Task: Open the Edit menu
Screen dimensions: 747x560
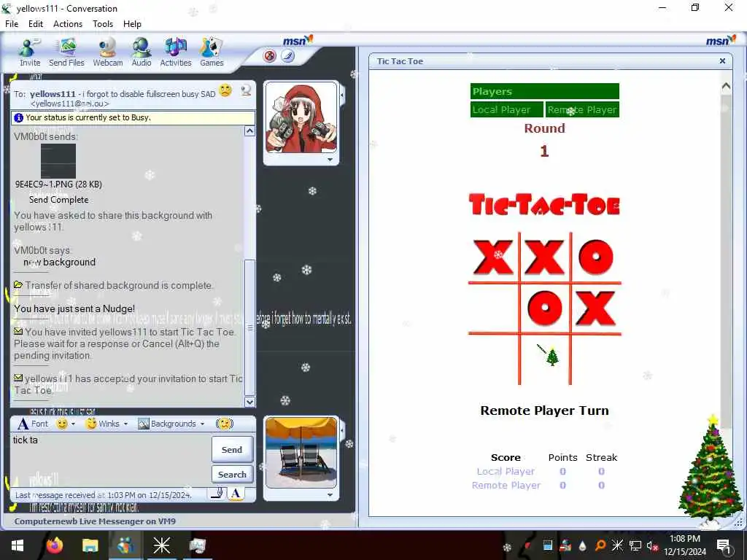Action: [36, 24]
